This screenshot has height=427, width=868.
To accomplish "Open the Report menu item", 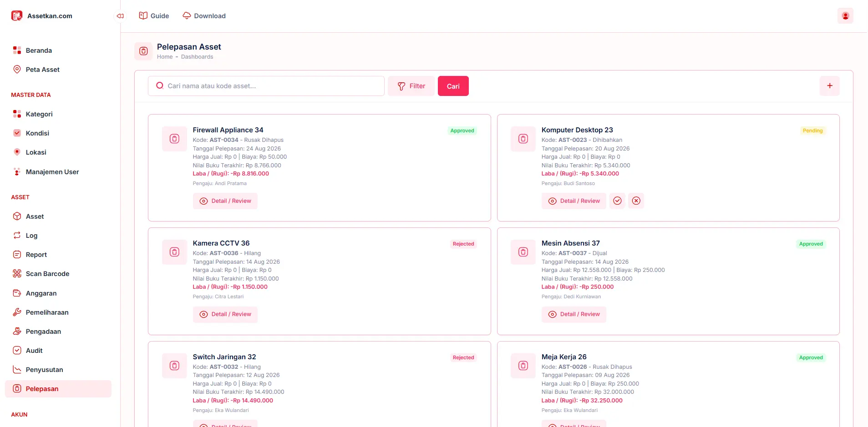I will 58,255.
